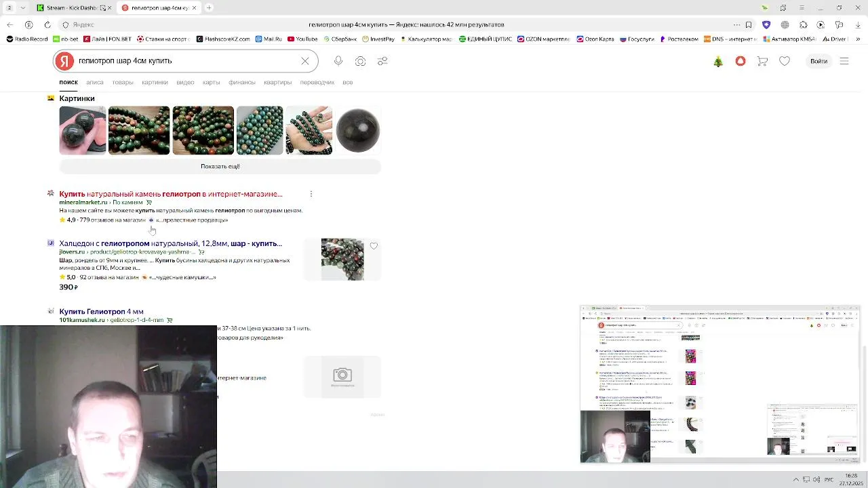
Task: Click the Christmas tree icon
Action: [x=718, y=61]
